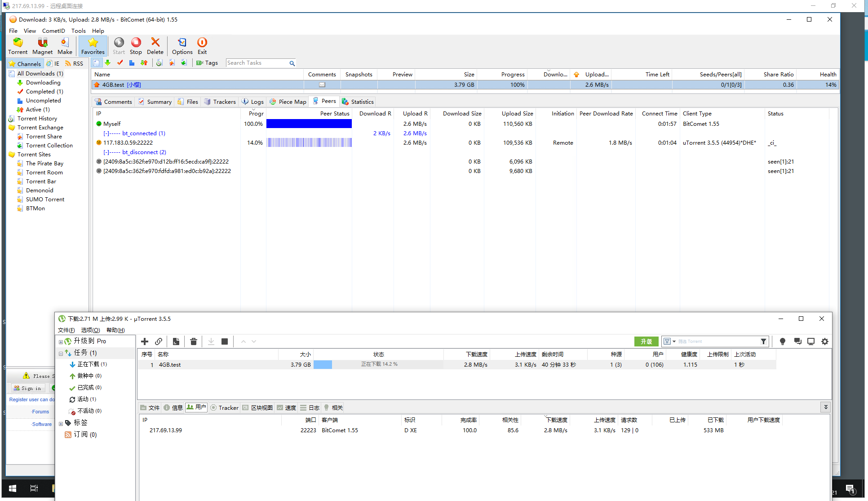Screen dimensions: 868x501
Task: Open µTorrent settings gear icon
Action: 824,341
